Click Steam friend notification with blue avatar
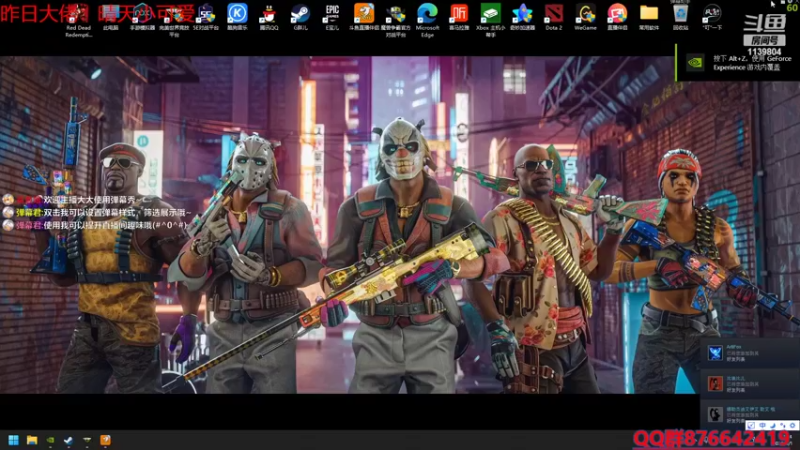Viewport: 800px width, 450px height. point(749,353)
